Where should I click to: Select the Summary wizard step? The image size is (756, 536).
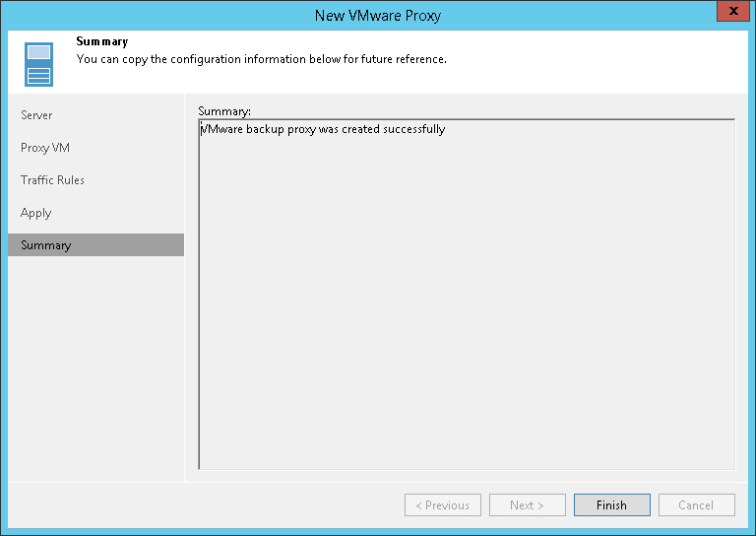click(x=95, y=245)
